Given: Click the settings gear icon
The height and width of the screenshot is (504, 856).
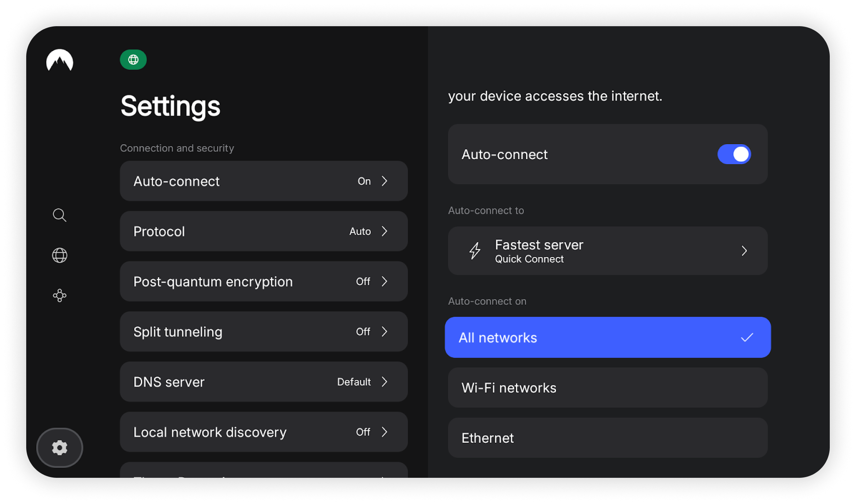Looking at the screenshot, I should 59,447.
